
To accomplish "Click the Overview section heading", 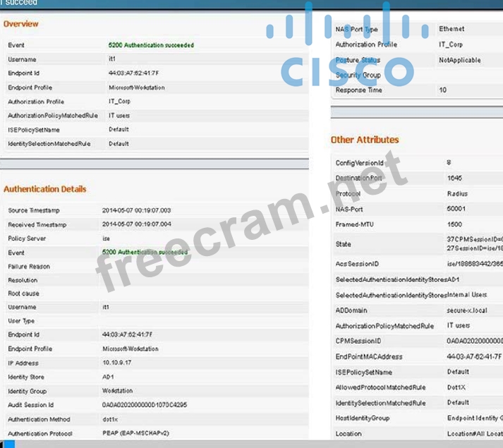I will tap(21, 24).
